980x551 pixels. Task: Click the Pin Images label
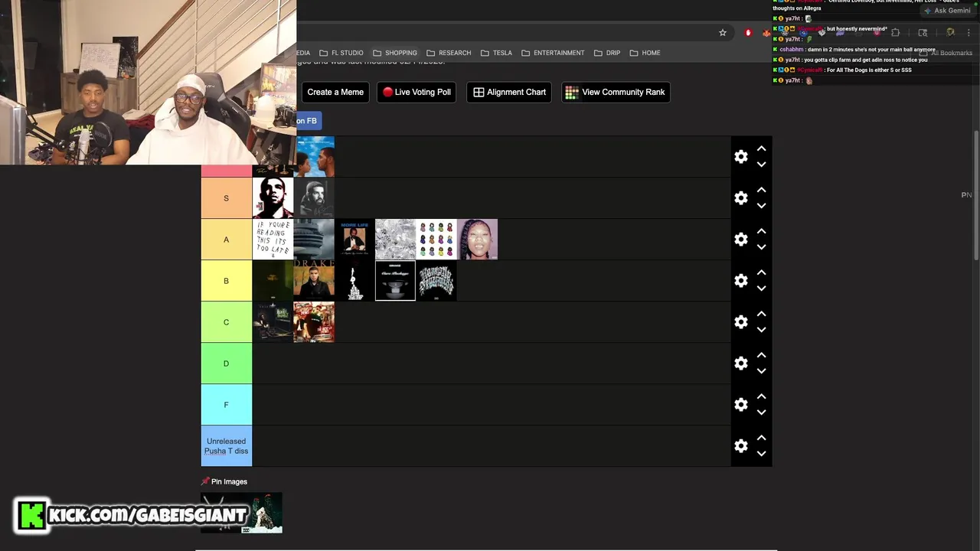point(224,481)
